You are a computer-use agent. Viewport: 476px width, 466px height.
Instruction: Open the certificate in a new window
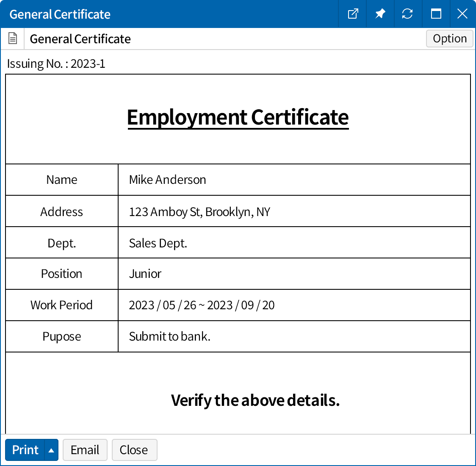click(352, 14)
